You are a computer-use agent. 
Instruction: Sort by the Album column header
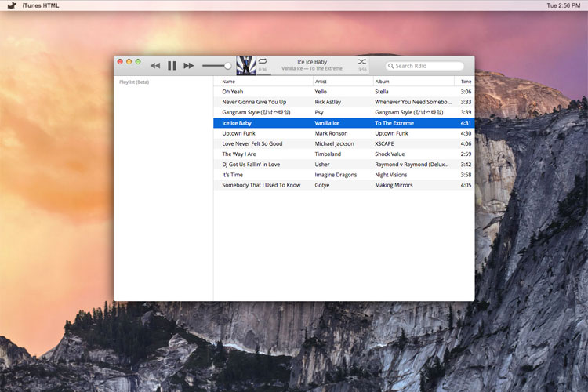click(x=382, y=82)
